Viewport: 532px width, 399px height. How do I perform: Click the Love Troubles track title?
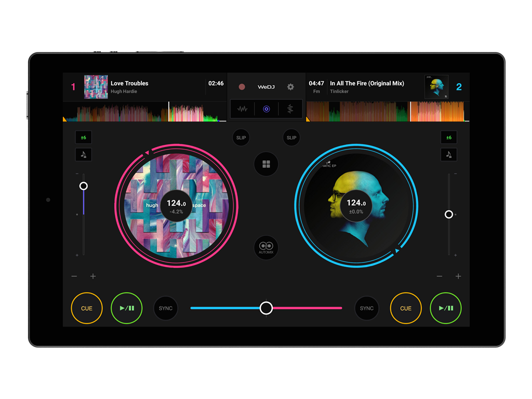(x=129, y=83)
